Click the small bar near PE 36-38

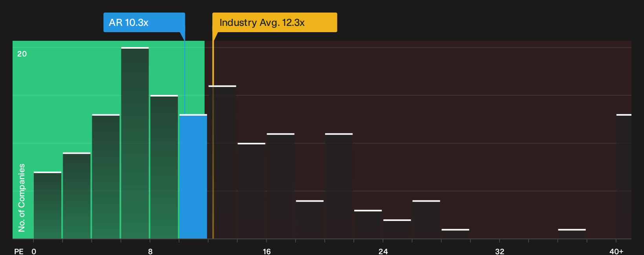(572, 234)
